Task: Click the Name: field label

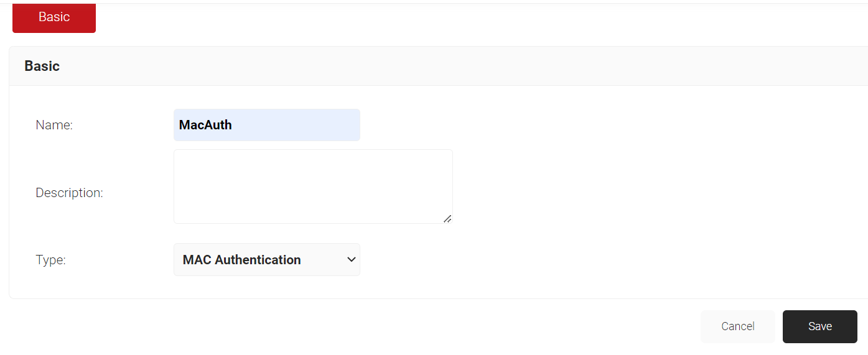Action: 54,125
